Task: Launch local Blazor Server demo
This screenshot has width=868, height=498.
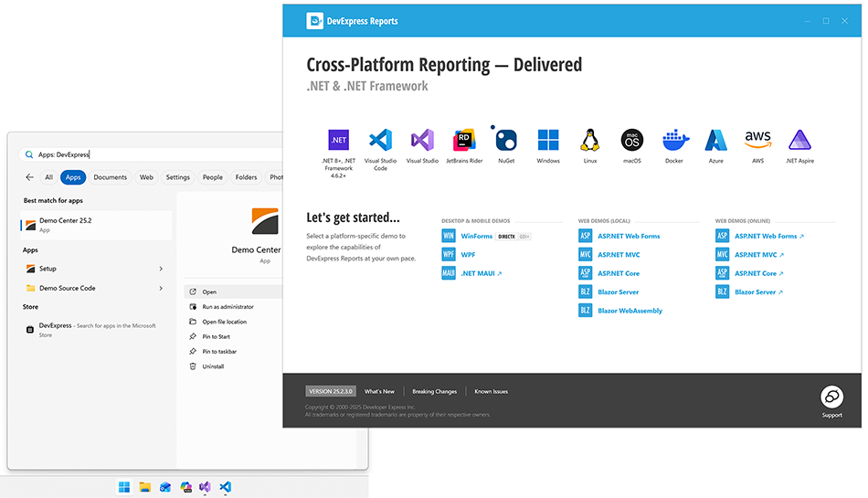Action: click(618, 292)
